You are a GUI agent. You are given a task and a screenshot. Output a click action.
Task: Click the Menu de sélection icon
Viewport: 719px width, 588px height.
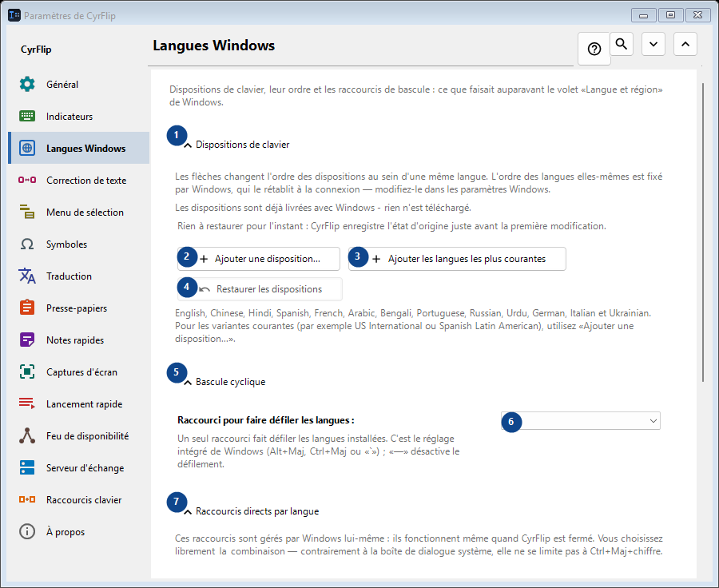pyautogui.click(x=27, y=212)
